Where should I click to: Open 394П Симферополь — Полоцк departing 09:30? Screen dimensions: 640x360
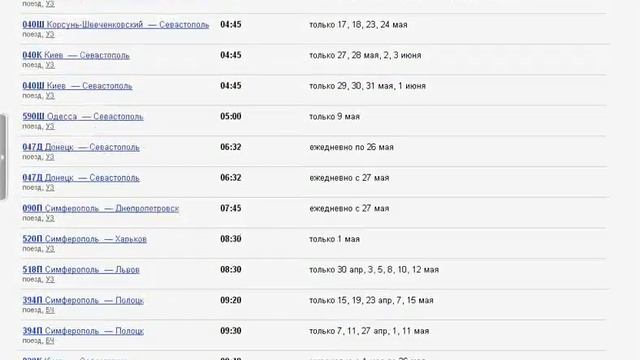point(83,331)
